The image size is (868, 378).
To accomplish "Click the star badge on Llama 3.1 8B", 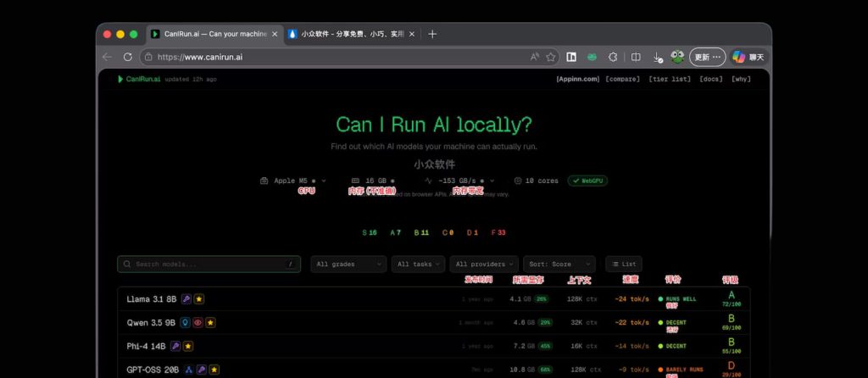I will pos(199,299).
